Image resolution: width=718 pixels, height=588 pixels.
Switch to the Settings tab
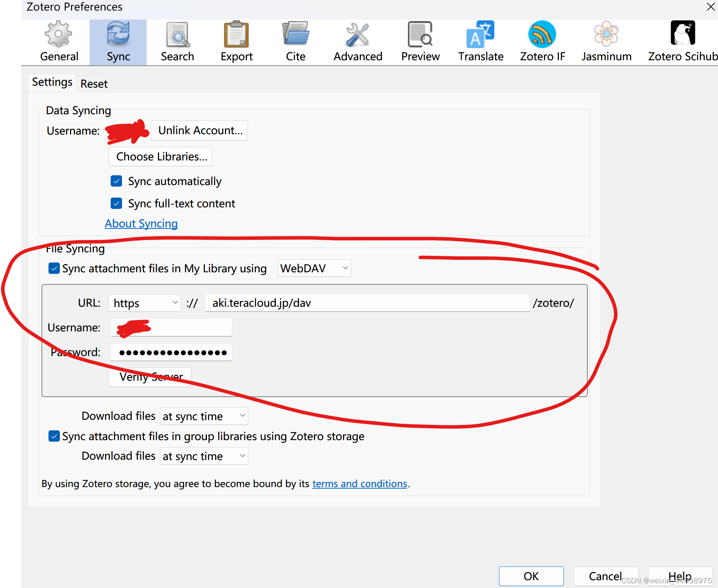click(x=52, y=82)
